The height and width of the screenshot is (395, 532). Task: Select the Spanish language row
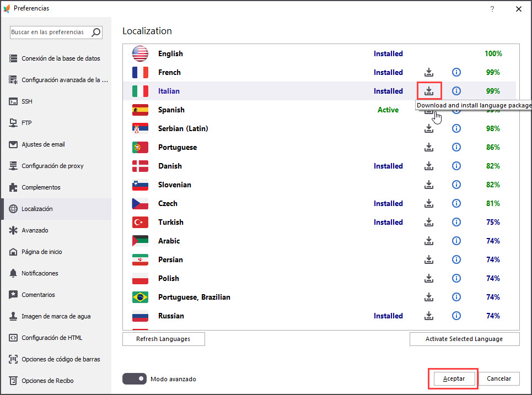(x=320, y=110)
